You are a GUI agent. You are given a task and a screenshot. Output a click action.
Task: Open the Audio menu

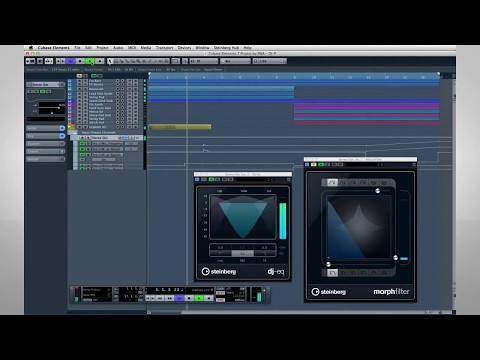pos(118,48)
